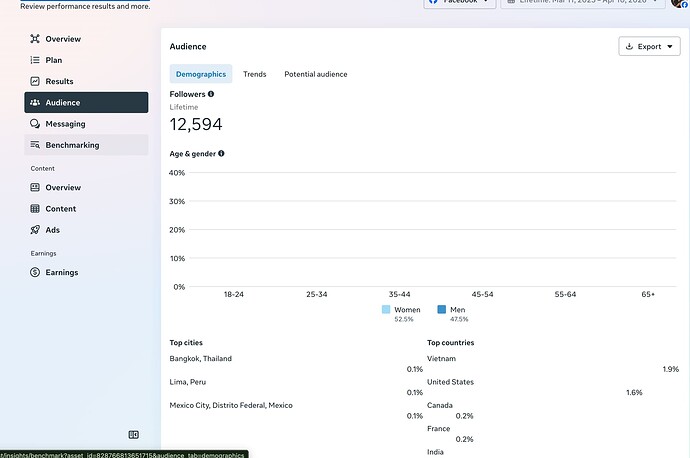Click the 35-44 age axis label
Viewport: 690px width, 458px height.
click(x=400, y=294)
